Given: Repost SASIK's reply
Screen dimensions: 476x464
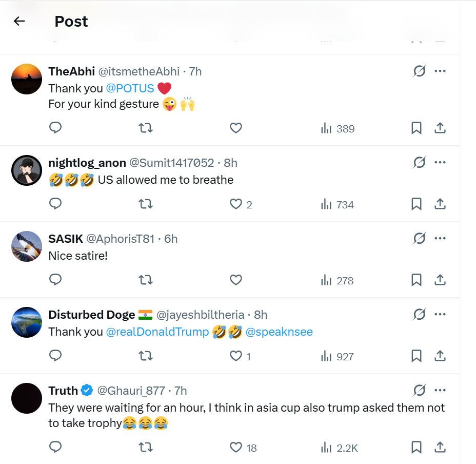Looking at the screenshot, I should (146, 280).
